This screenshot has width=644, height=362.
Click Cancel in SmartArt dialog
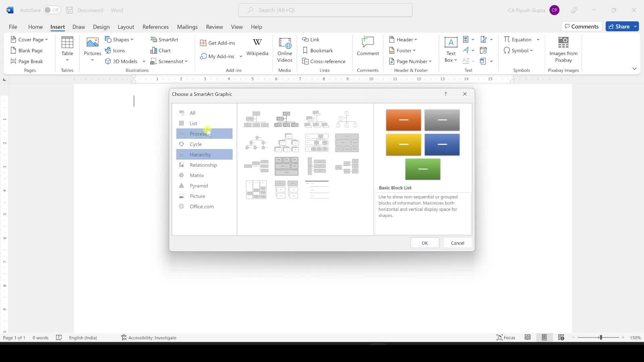(458, 243)
